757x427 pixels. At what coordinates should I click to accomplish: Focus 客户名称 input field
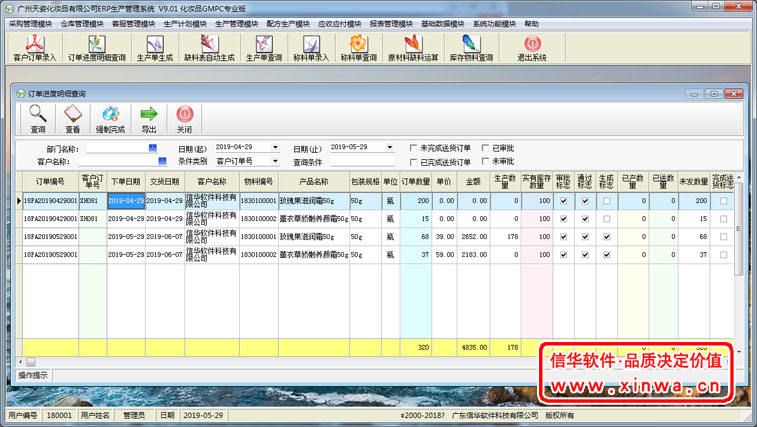117,161
